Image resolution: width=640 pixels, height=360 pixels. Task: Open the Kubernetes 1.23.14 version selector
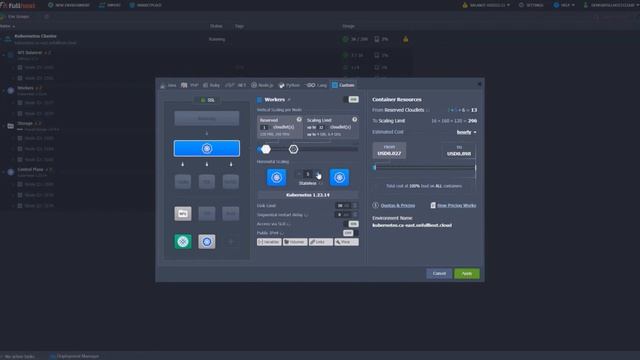tap(308, 195)
